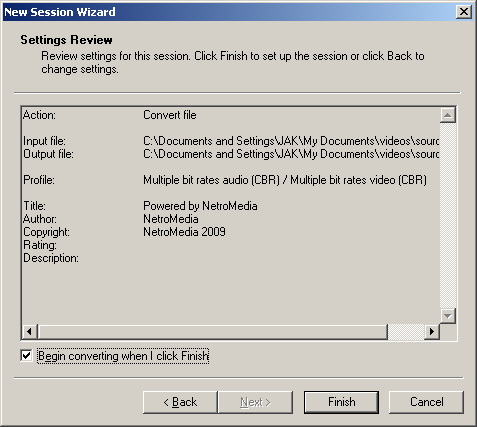Click the Action Convert file line
Screen dimensions: 477x427
point(110,115)
